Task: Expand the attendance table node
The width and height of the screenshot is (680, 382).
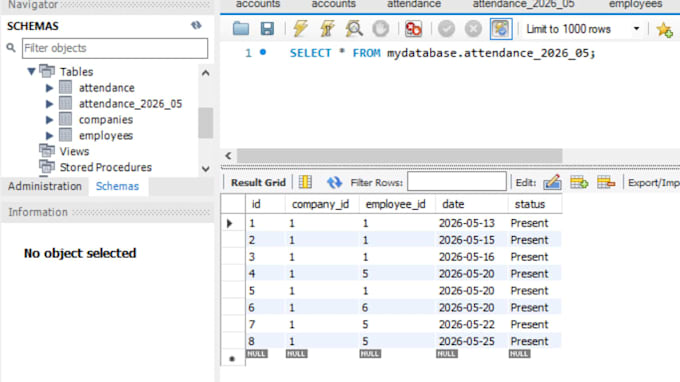Action: pyautogui.click(x=49, y=88)
